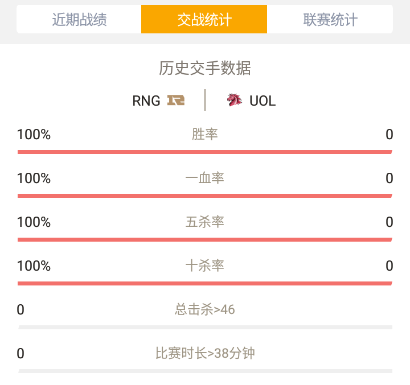The image size is (410, 385).
Task: Select the 十杀率 stat label
Action: [x=205, y=266]
